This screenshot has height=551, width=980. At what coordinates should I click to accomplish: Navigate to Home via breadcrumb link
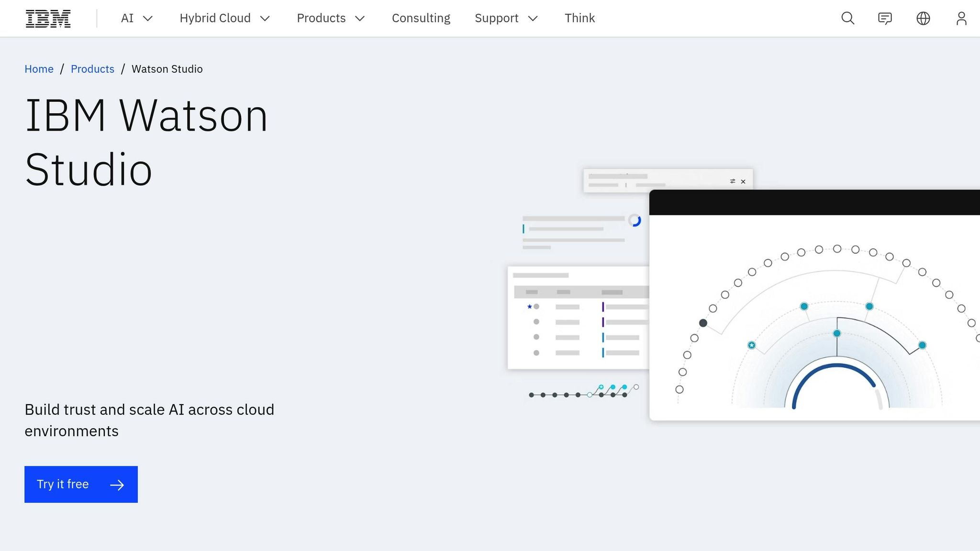click(39, 69)
